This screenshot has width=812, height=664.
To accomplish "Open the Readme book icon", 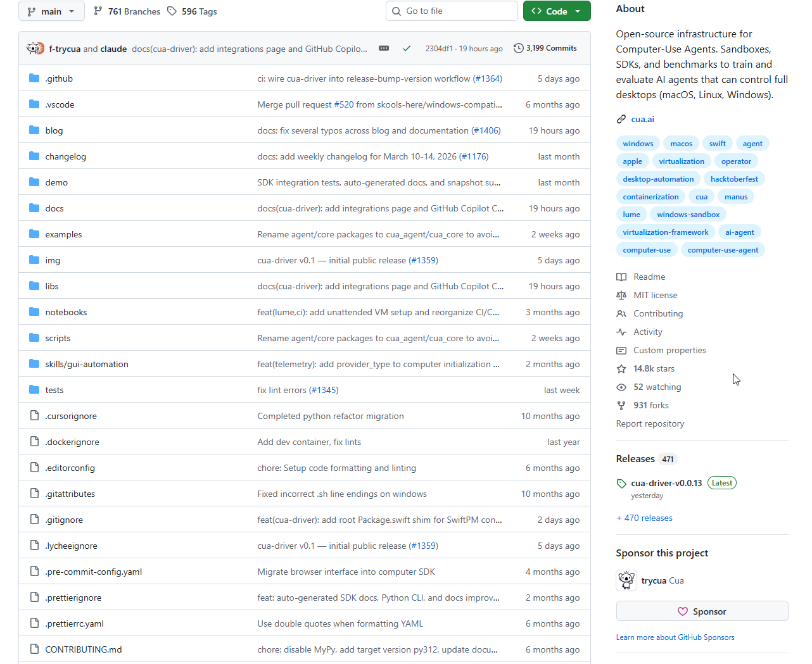I will tap(621, 277).
